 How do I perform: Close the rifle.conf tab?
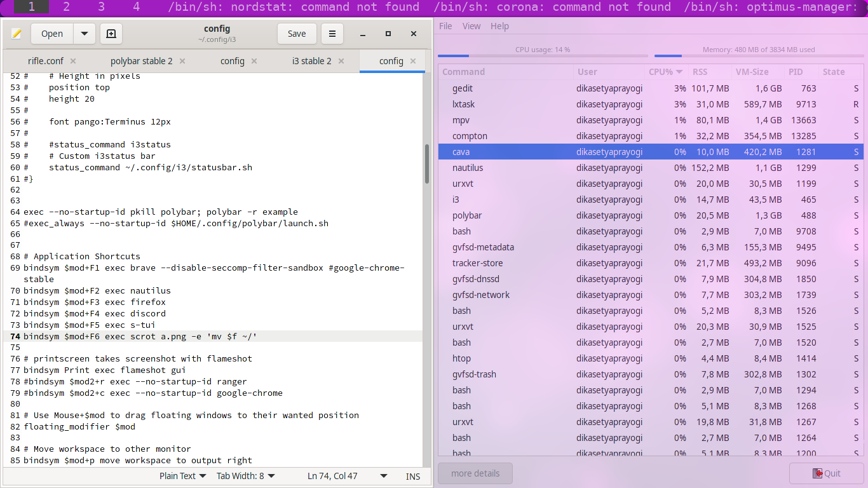pyautogui.click(x=73, y=61)
